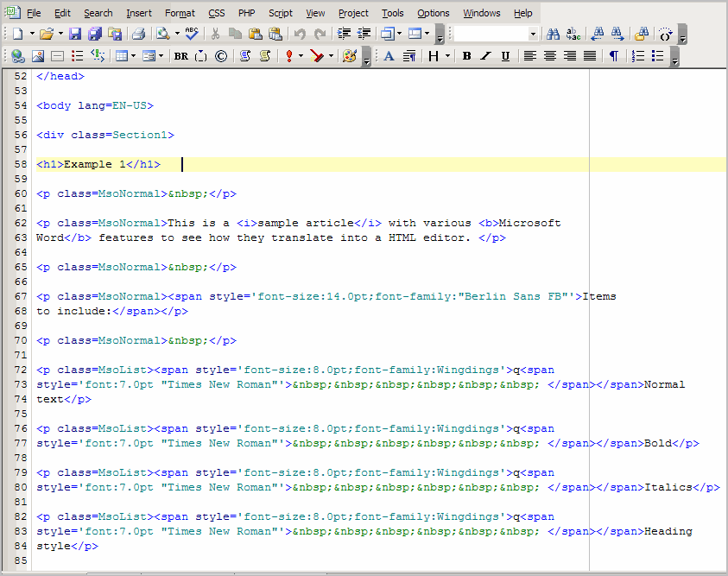
Task: Create a new document with the blank page icon
Action: pyautogui.click(x=17, y=34)
